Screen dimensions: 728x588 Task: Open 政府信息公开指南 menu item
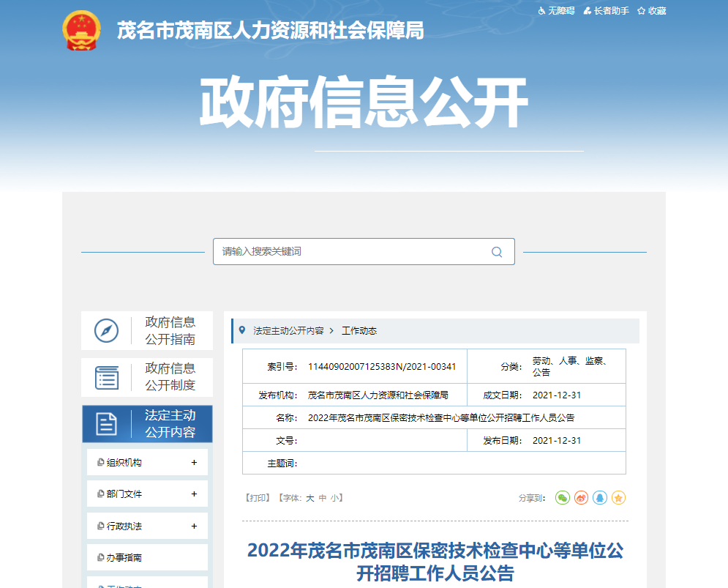click(147, 330)
